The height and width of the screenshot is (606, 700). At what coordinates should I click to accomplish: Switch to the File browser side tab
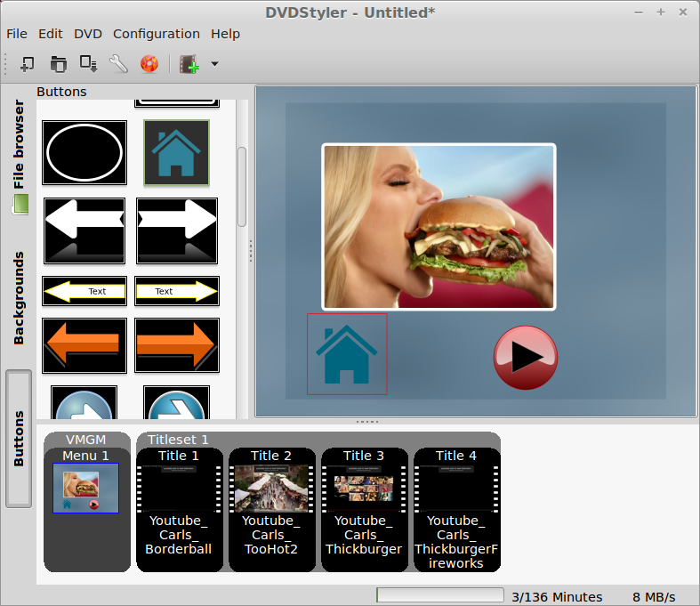coord(19,147)
